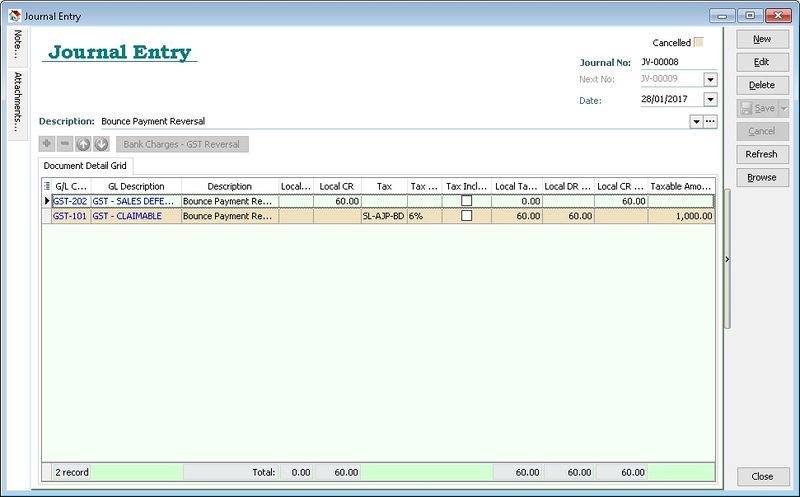Click the New button
800x497 pixels.
762,39
